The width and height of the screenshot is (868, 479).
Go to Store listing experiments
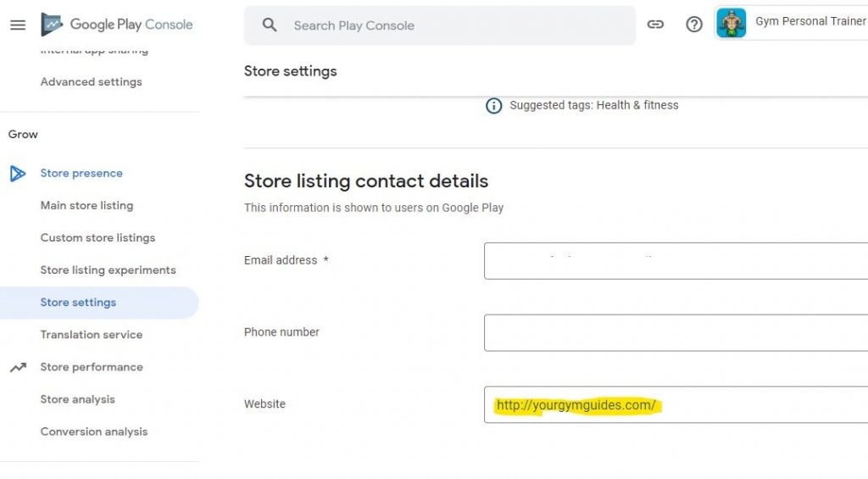(108, 270)
